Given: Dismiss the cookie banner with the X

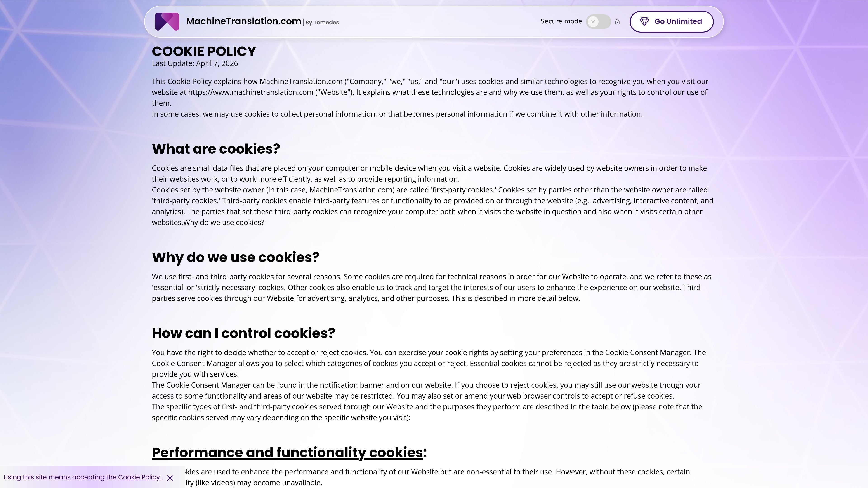Looking at the screenshot, I should click(170, 478).
